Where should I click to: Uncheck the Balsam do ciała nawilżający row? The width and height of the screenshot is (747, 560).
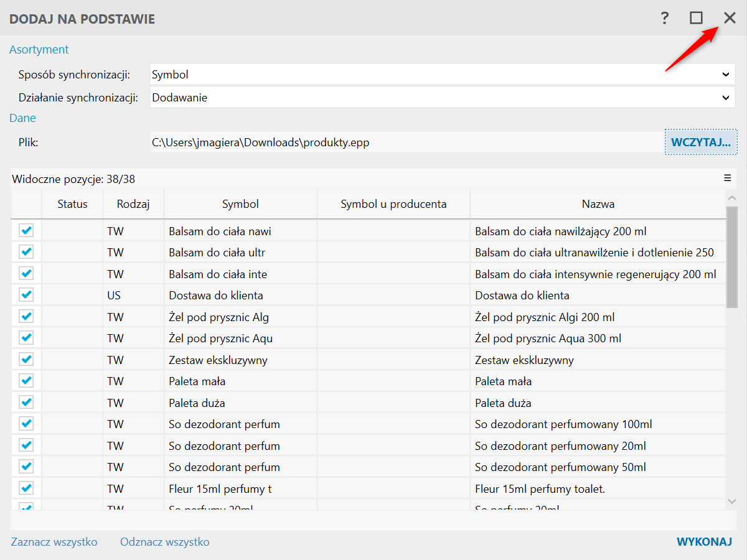pyautogui.click(x=26, y=231)
